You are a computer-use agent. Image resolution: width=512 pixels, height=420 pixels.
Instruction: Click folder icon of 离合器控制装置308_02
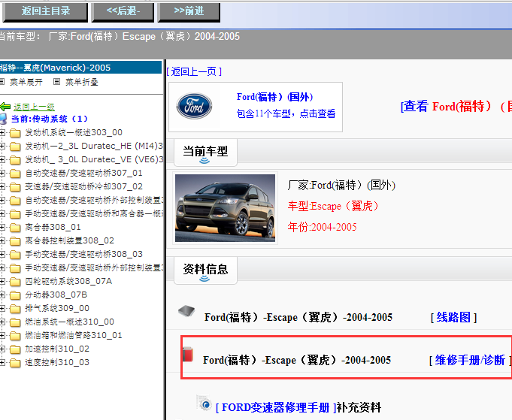[x=15, y=241]
